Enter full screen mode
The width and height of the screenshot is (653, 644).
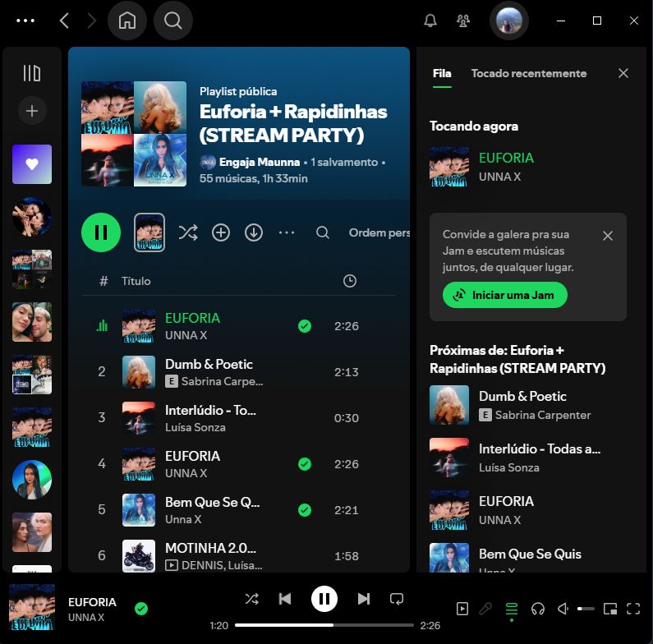coord(633,609)
